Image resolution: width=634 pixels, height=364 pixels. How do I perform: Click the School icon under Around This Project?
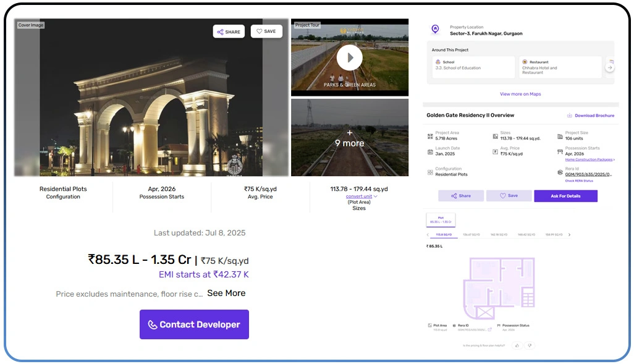(437, 62)
